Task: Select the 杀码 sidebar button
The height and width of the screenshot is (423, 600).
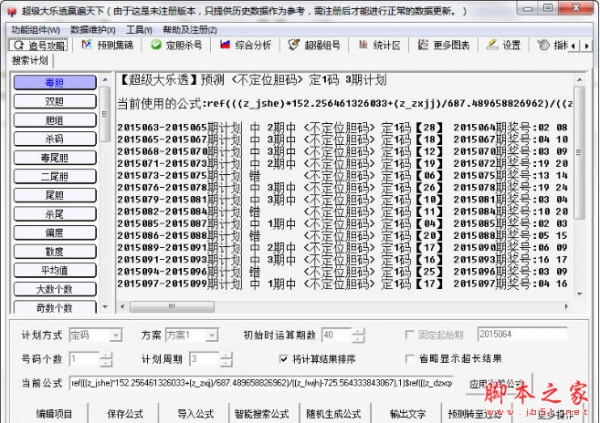Action: pos(55,139)
